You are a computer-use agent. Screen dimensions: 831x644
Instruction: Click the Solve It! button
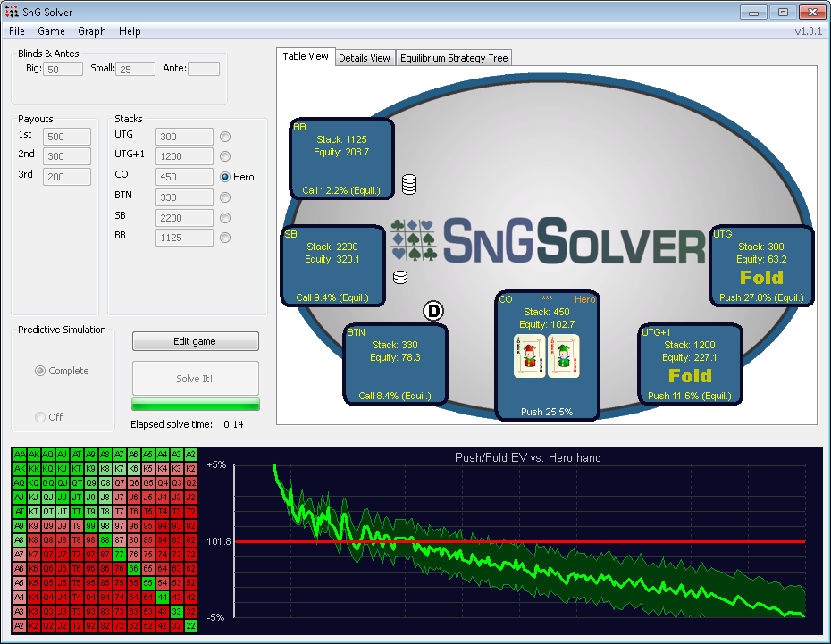[196, 379]
